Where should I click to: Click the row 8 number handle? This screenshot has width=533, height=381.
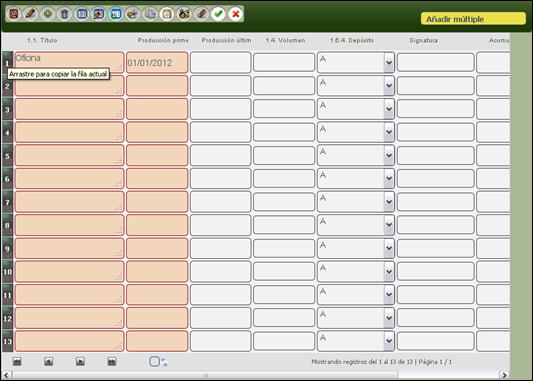click(x=7, y=225)
